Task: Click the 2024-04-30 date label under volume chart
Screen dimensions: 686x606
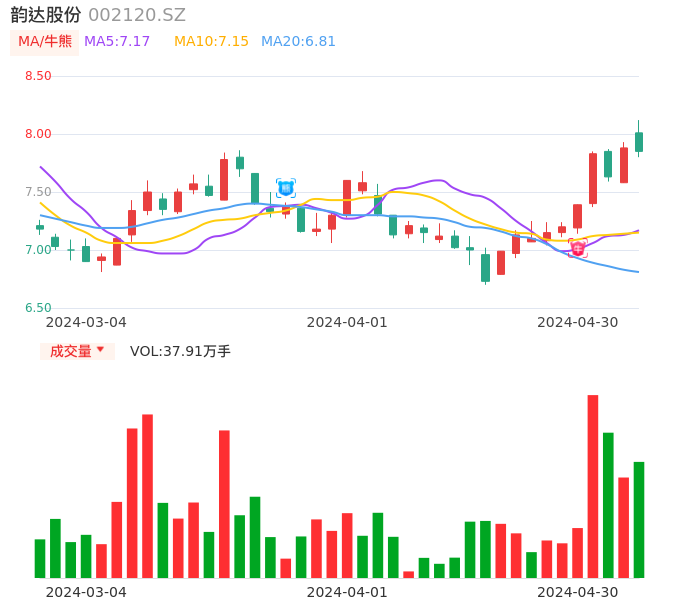Action: coord(577,592)
